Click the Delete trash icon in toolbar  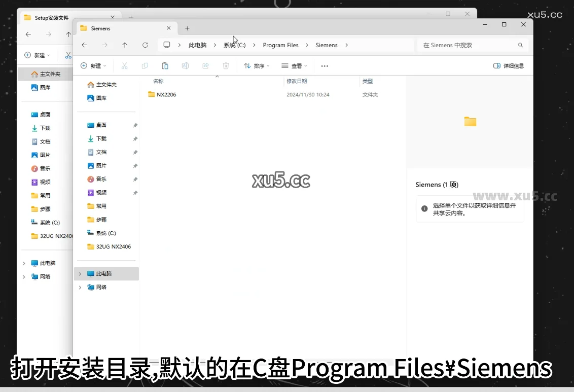[226, 66]
